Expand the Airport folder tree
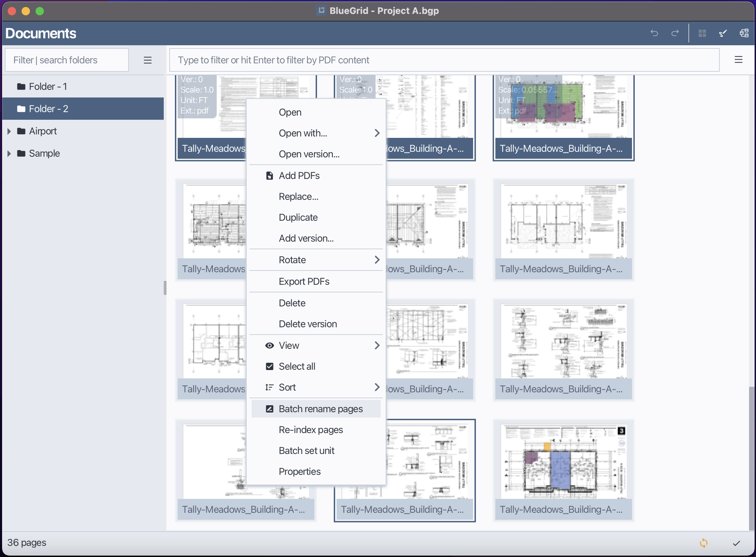756x557 pixels. pos(9,131)
